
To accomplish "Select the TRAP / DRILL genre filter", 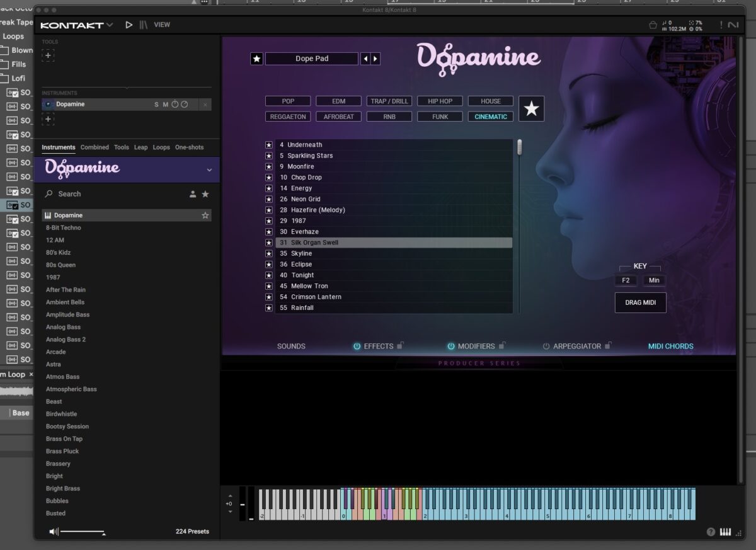I will (389, 101).
